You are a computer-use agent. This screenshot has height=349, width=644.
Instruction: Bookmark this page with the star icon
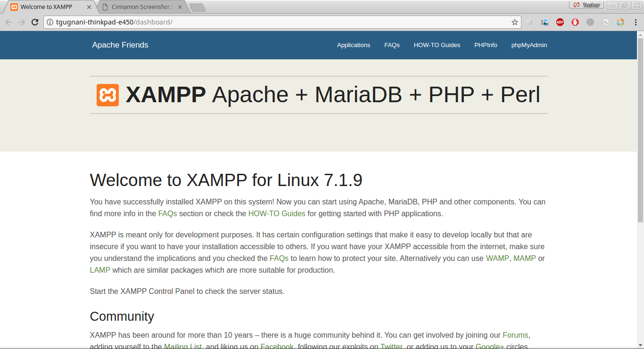(x=515, y=22)
